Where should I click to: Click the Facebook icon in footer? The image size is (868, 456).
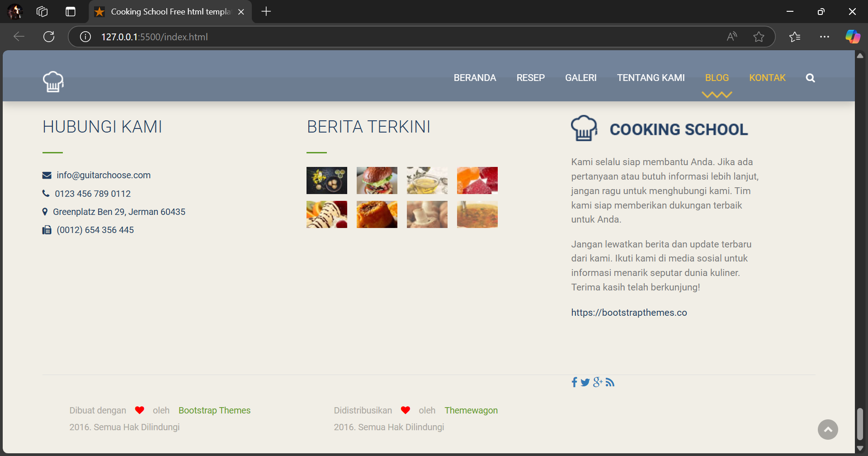[574, 382]
